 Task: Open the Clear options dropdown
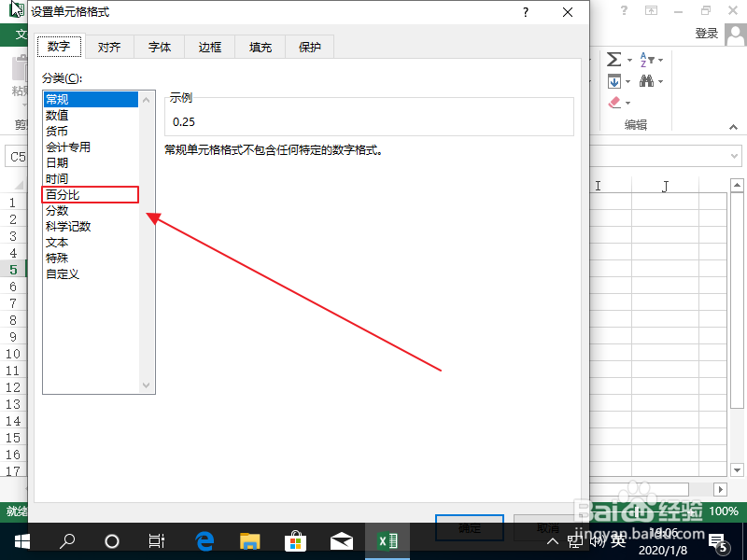point(627,102)
